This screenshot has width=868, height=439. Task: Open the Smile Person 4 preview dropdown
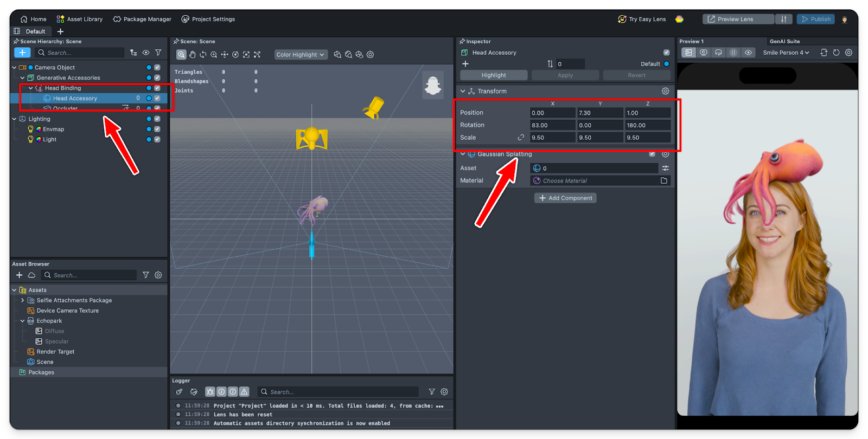pos(786,53)
